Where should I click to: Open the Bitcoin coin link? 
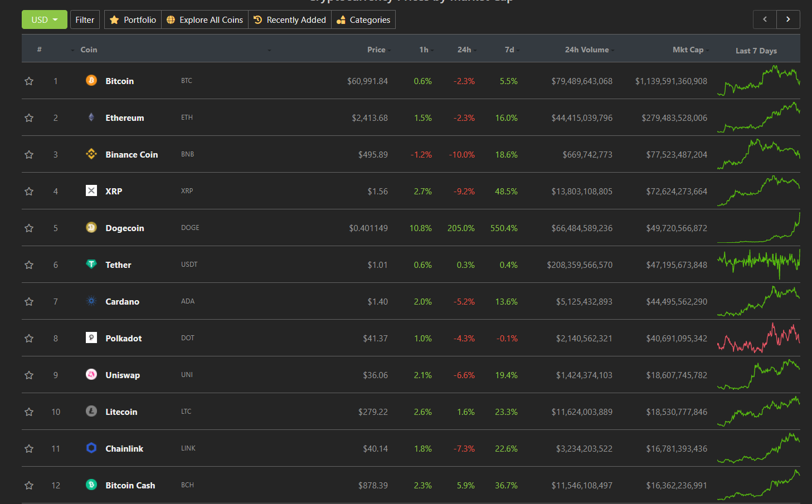pos(120,81)
